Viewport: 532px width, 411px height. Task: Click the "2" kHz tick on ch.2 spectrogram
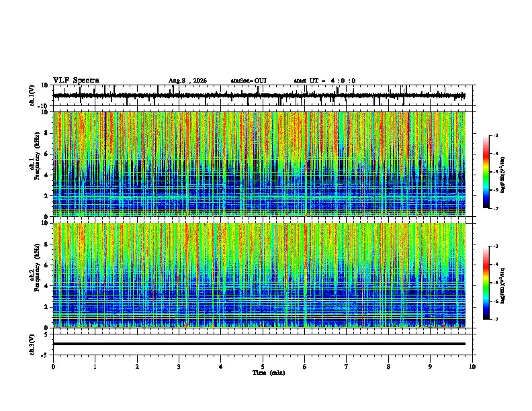(47, 307)
